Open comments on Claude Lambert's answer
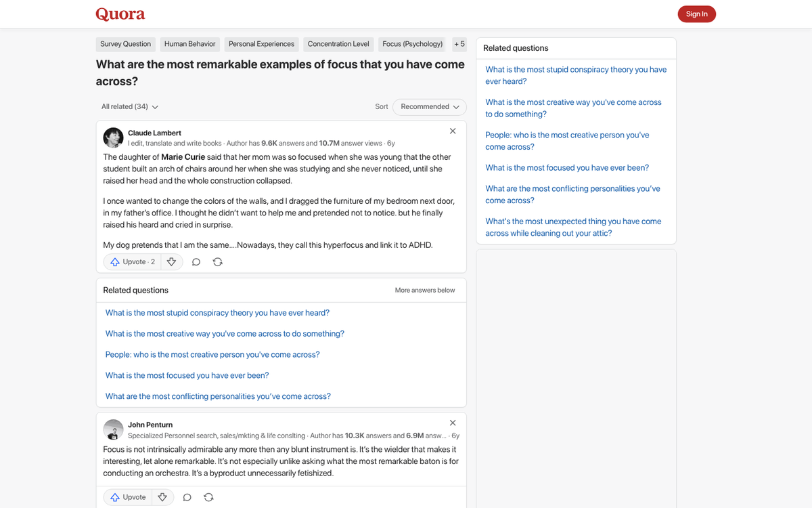812x508 pixels. [x=196, y=261]
